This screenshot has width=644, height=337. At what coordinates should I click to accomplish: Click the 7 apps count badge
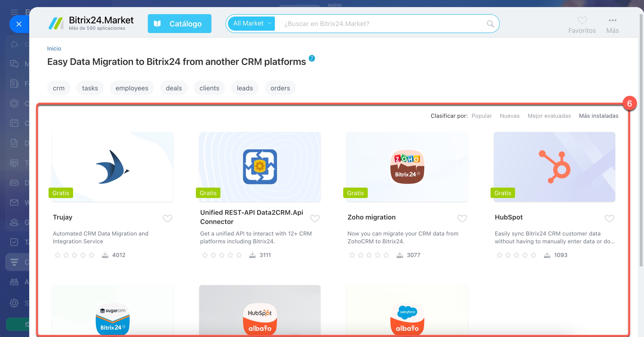tap(311, 58)
